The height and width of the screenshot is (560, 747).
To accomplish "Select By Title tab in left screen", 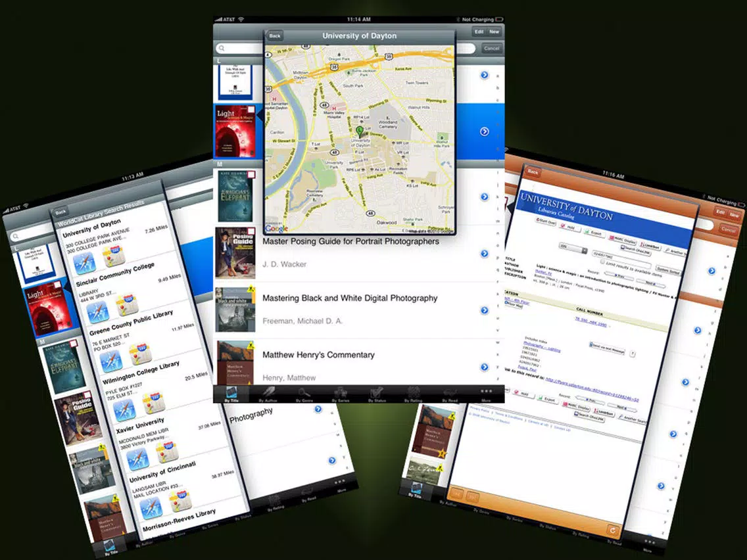I will (x=110, y=548).
